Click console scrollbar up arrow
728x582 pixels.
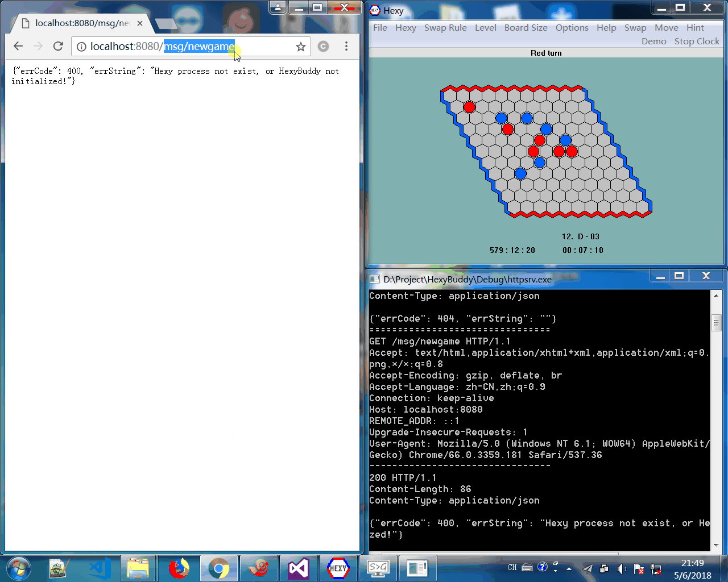[x=716, y=296]
